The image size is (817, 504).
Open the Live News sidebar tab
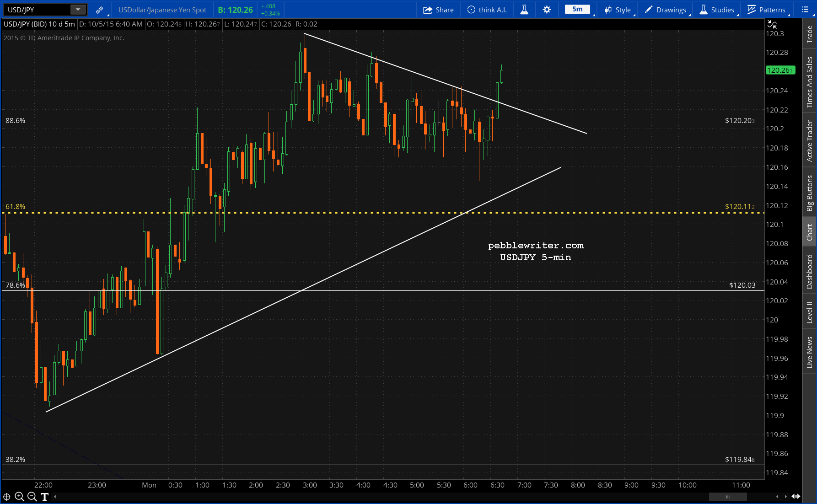[x=810, y=352]
